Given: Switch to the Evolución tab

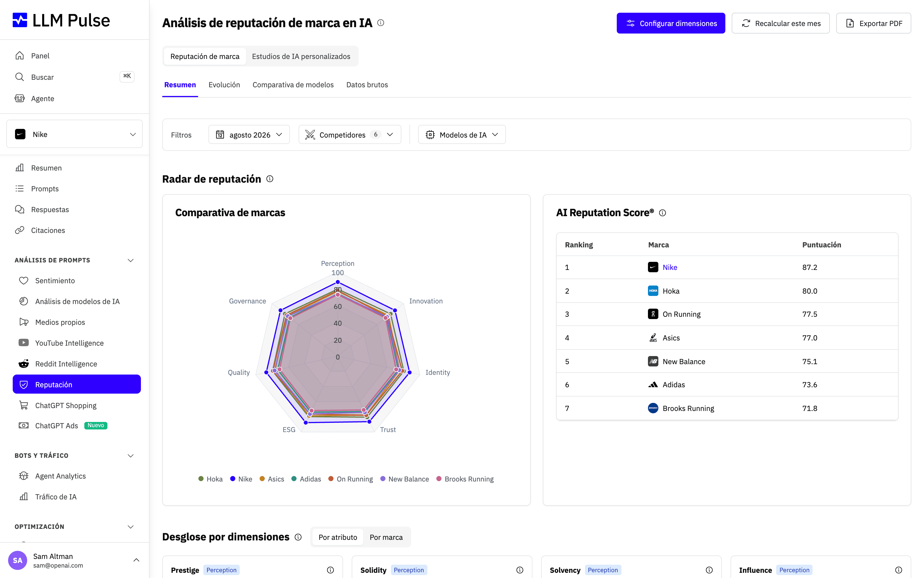Looking at the screenshot, I should click(x=224, y=84).
